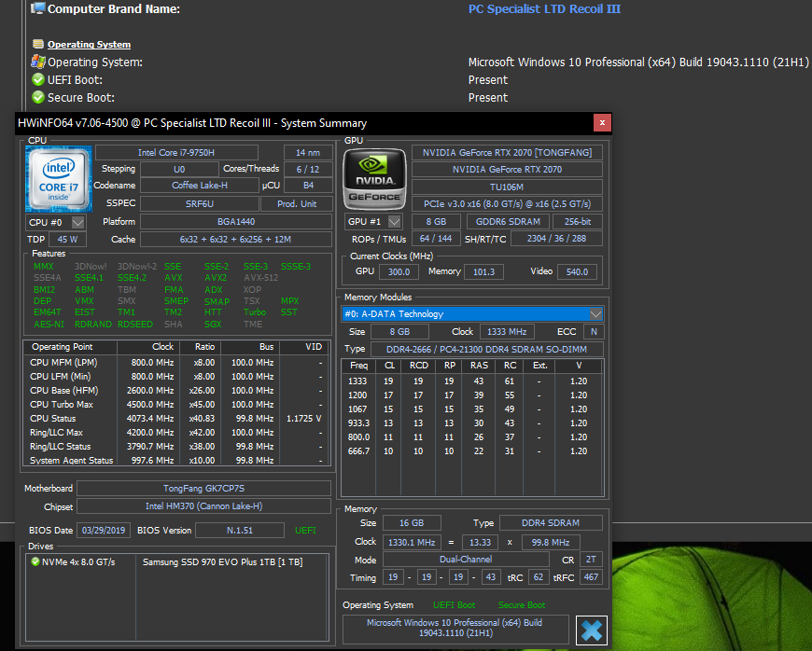Click the Operating Point column header
The image size is (812, 651).
70,347
